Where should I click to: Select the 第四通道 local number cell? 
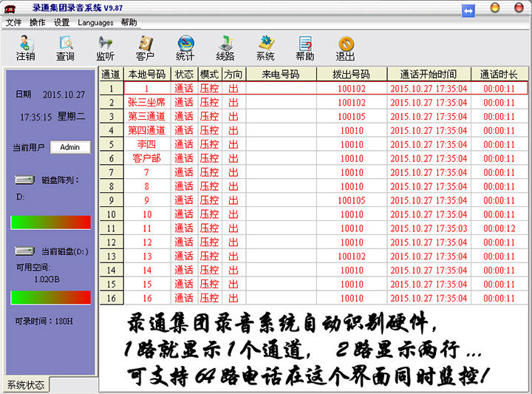pos(147,130)
